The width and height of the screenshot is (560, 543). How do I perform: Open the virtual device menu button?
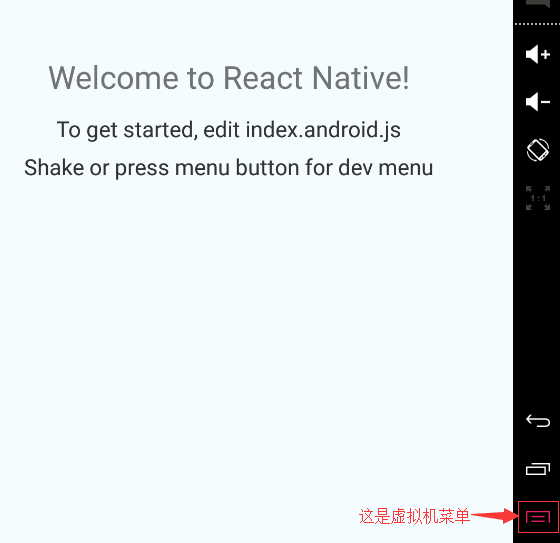(538, 517)
